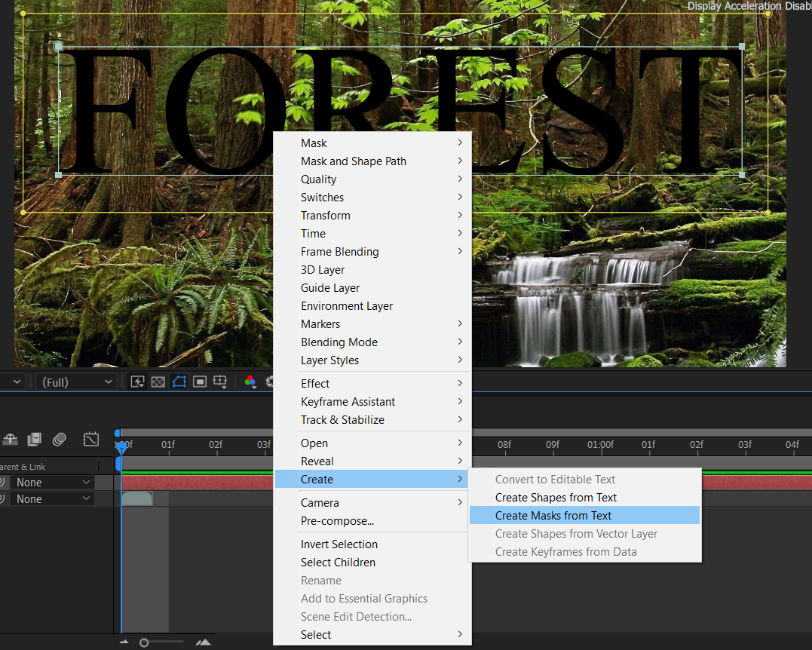Click the 01:00f timeline ruler mark
812x650 pixels.
click(x=601, y=445)
